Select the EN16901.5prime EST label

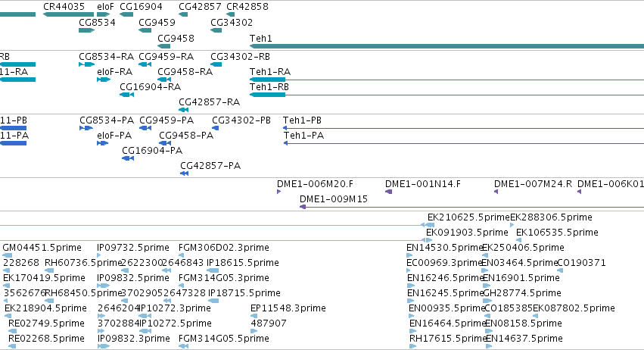pos(521,278)
